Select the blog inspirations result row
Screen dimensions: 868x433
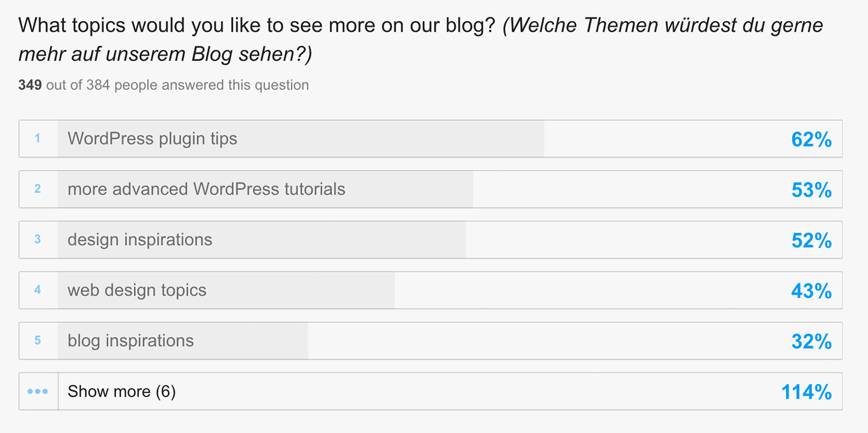(430, 341)
